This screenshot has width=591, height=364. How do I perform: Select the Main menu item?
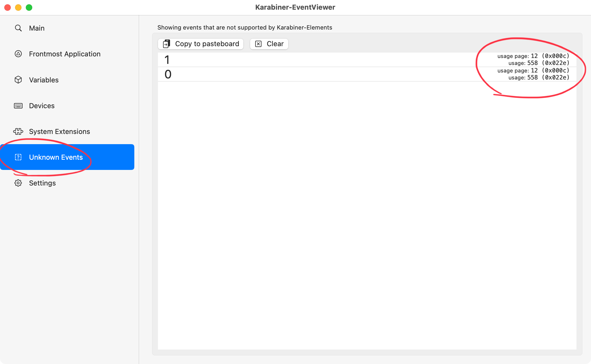pos(37,28)
